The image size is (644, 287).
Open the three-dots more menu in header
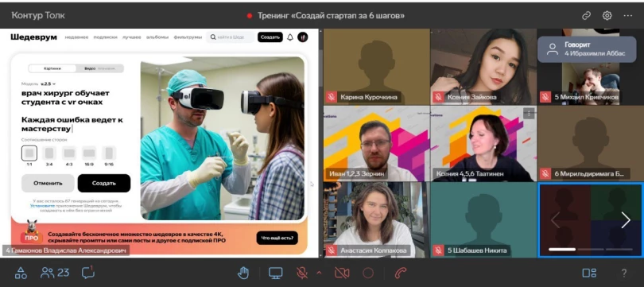(627, 16)
